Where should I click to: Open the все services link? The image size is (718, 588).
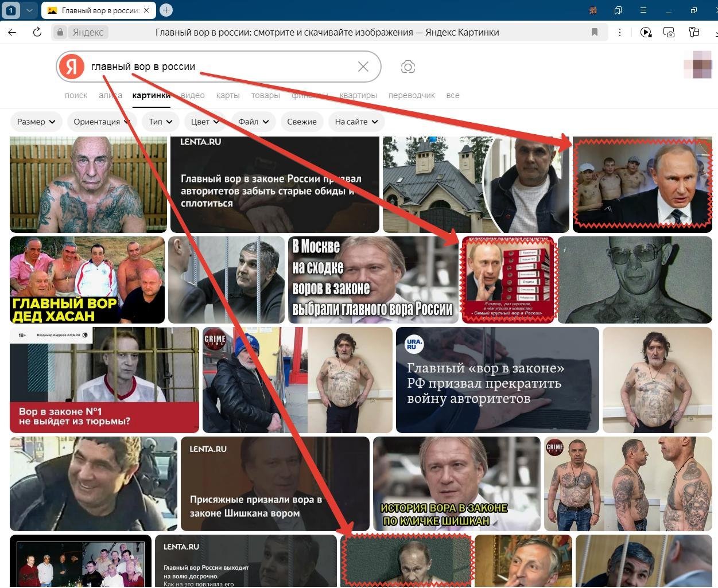[x=452, y=95]
